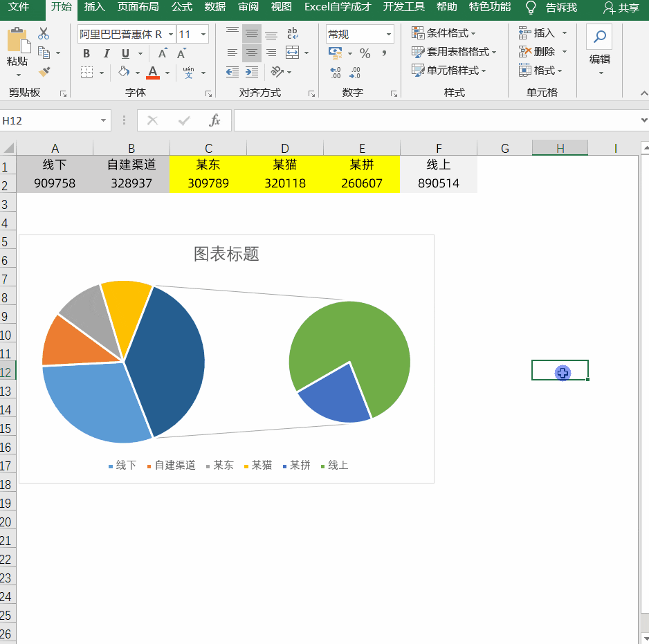Screen dimensions: 649x644
Task: Switch to 开发工具 tab
Action: [404, 7]
